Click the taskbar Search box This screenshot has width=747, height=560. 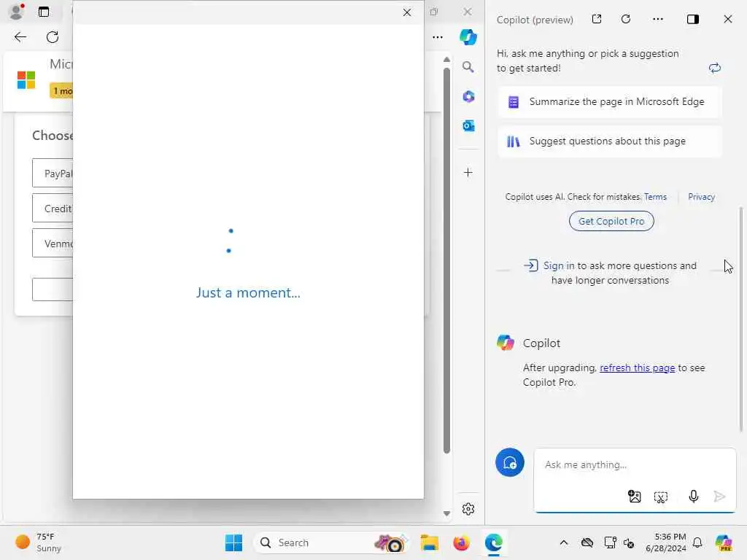[x=331, y=542]
